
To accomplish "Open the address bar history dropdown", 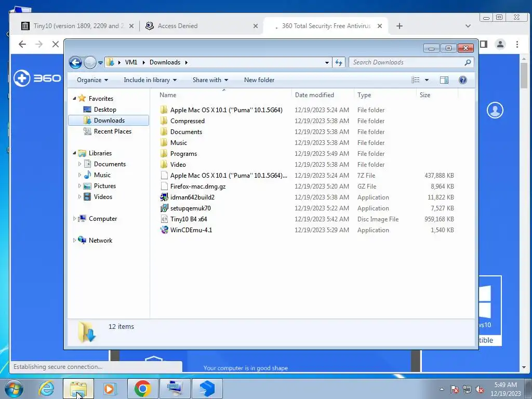I will click(x=327, y=63).
